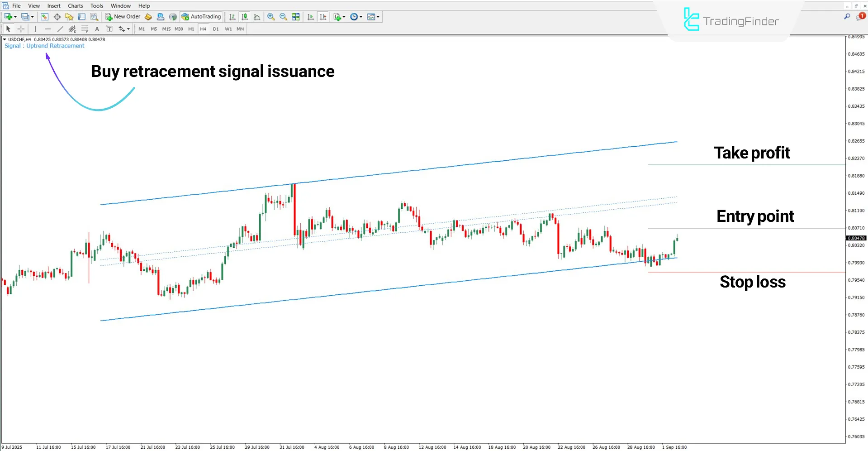The width and height of the screenshot is (868, 451).
Task: Select the Trendline drawing tool
Action: point(60,29)
